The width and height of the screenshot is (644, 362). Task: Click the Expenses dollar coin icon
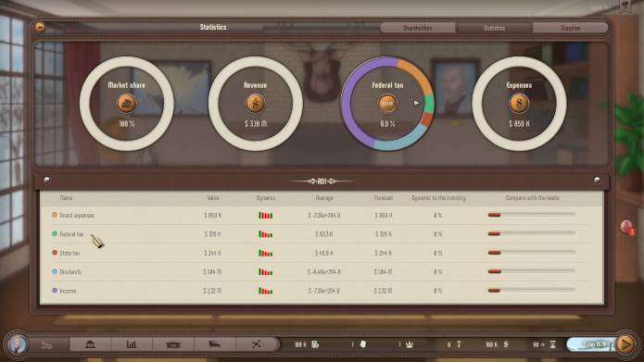click(519, 104)
